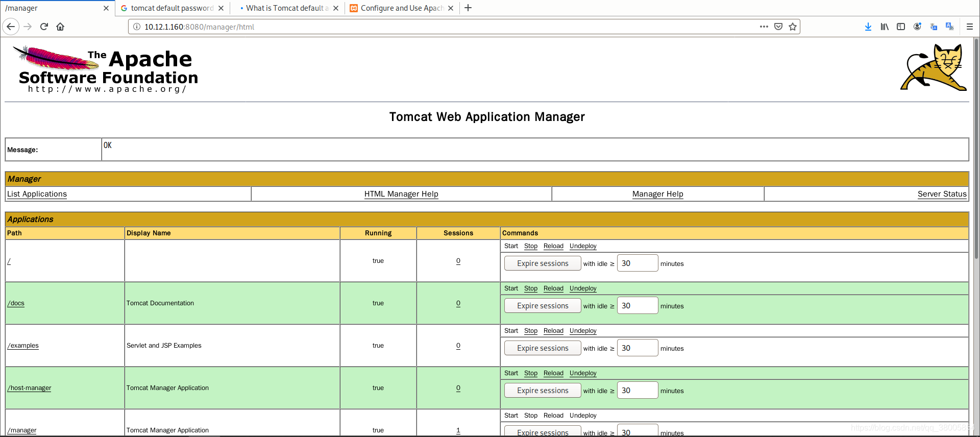Click the browser forward arrow
This screenshot has width=980, height=437.
tap(28, 27)
